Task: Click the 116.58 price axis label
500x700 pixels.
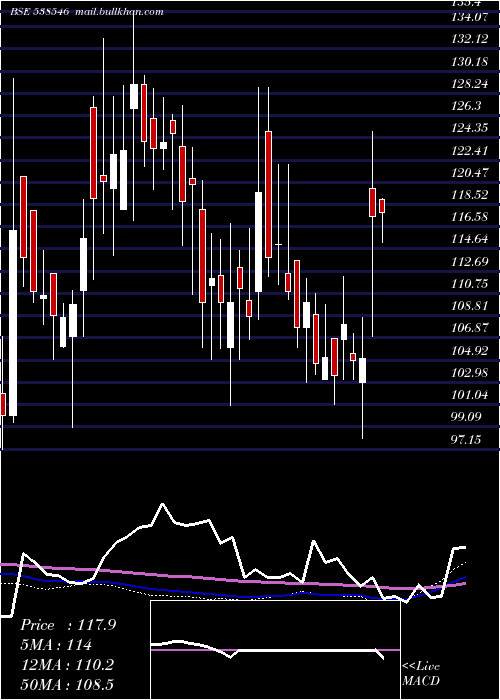Action: pyautogui.click(x=469, y=217)
